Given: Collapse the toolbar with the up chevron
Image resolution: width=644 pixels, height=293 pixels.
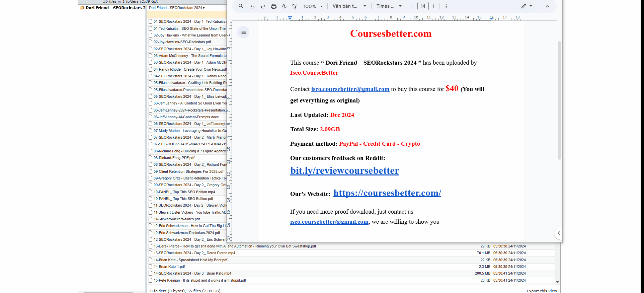Looking at the screenshot, I should 548,6.
